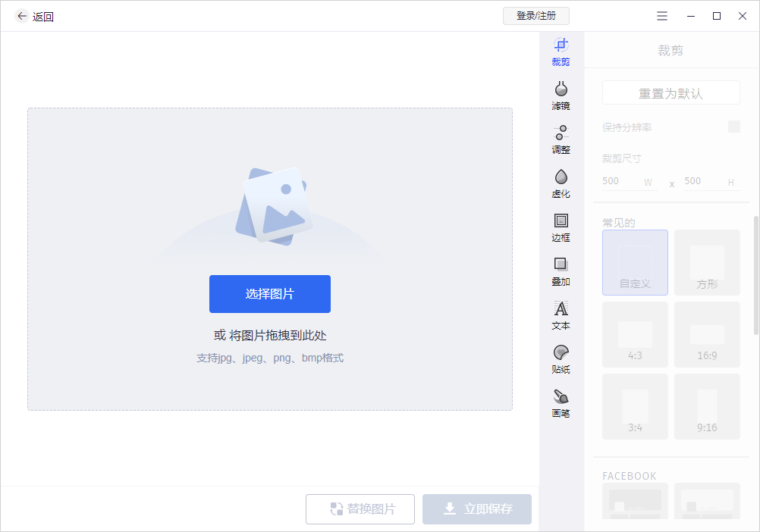Select the 4:3 crop preset

pos(635,334)
